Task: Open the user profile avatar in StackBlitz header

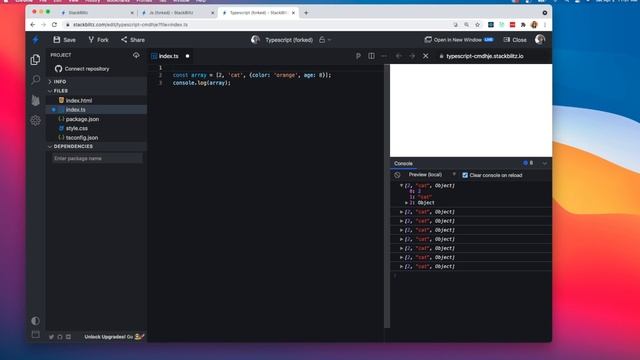Action: point(540,39)
